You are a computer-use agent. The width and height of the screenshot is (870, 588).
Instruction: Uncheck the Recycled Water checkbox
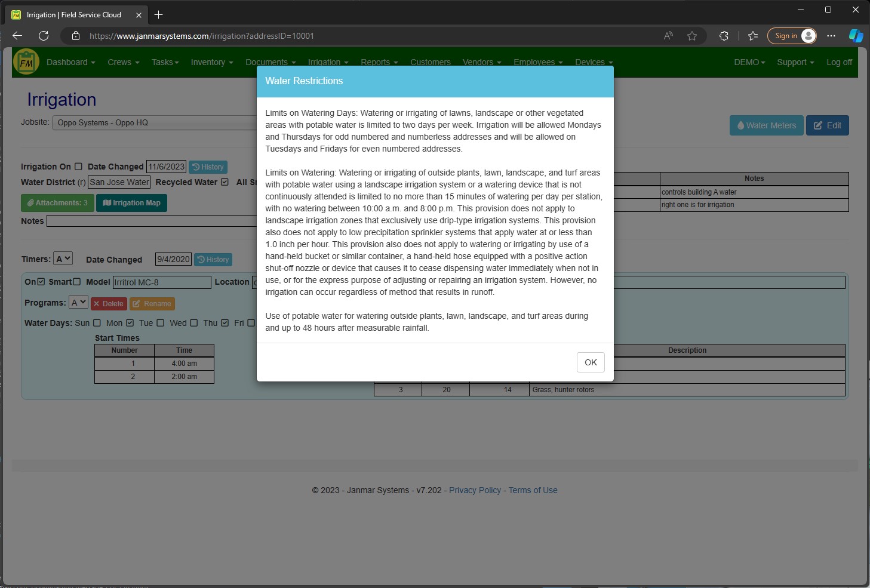pos(225,182)
